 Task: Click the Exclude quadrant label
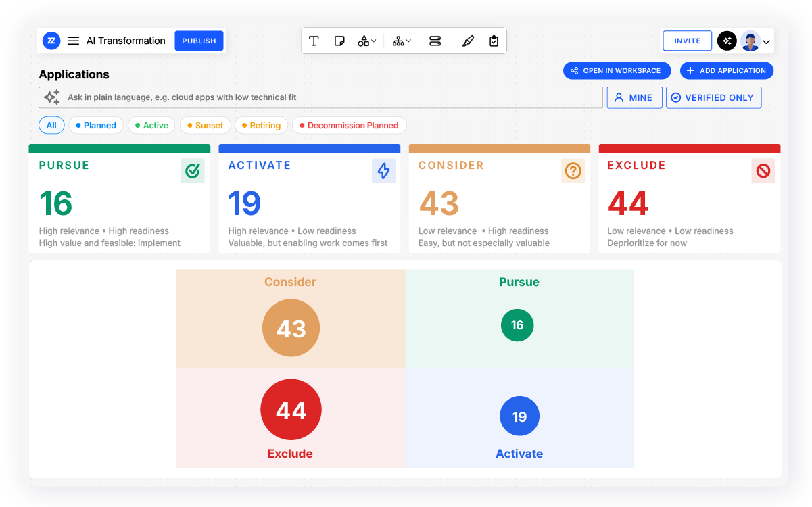coord(290,454)
